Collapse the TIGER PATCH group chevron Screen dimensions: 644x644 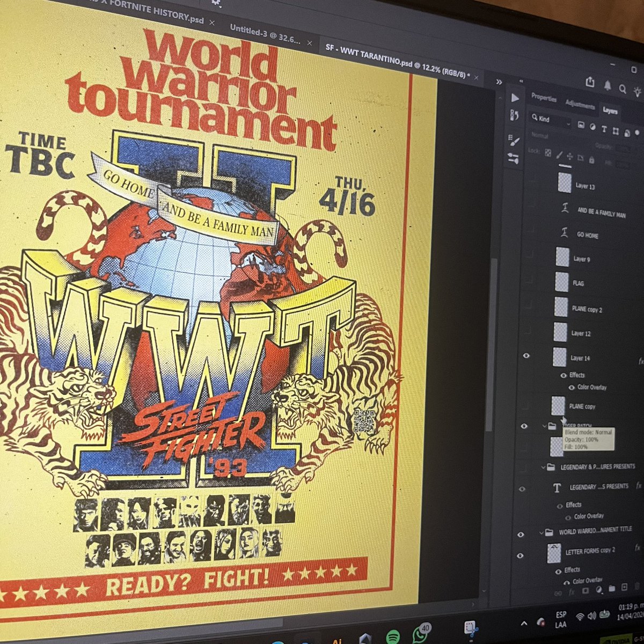(x=544, y=425)
